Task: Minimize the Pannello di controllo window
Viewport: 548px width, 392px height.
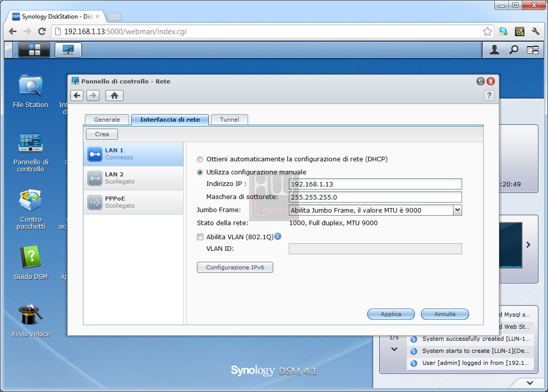Action: pos(481,81)
